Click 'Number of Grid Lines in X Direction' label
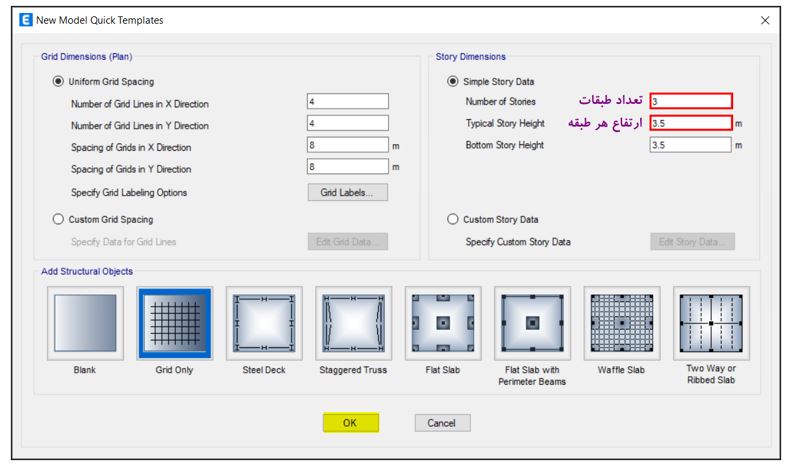 tap(140, 104)
